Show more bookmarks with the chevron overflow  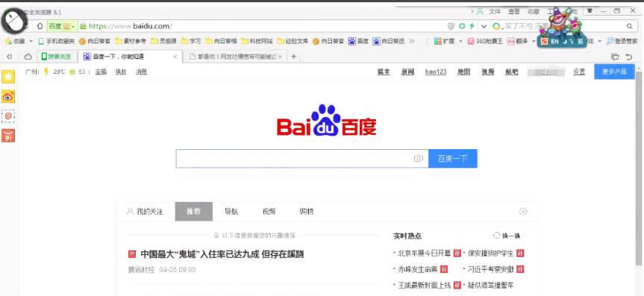[412, 41]
